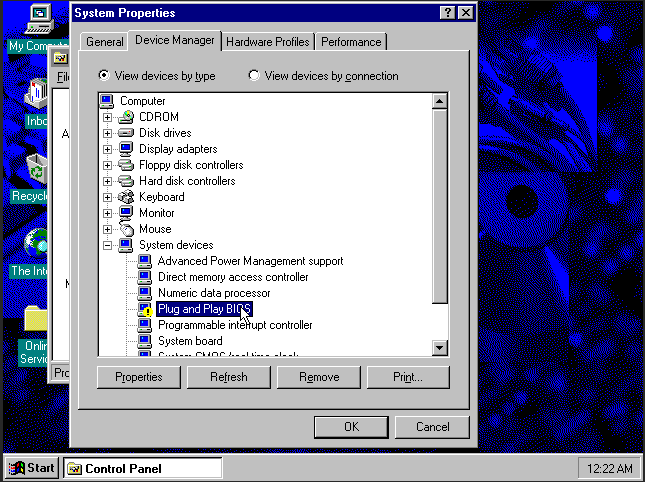Click the Display adapters icon
Screen dimensions: 645x482
coord(126,149)
